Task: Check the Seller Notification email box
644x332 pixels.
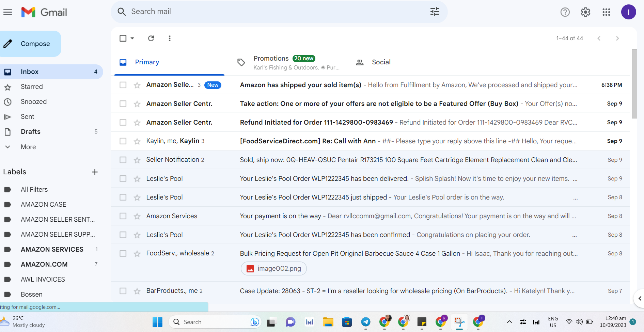Action: tap(123, 160)
